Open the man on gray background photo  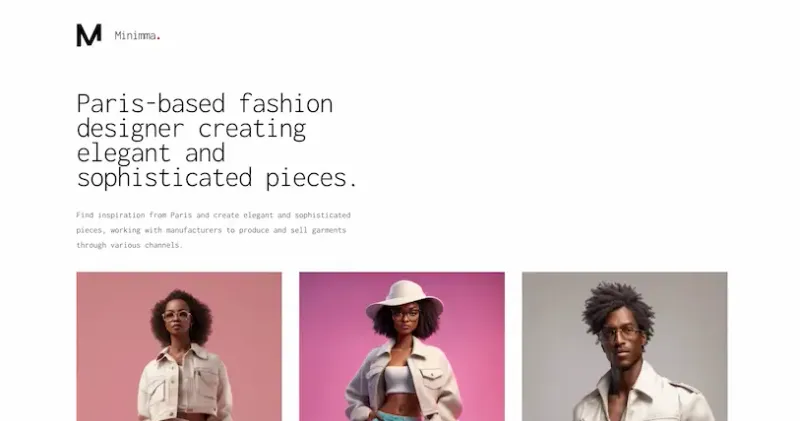(624, 346)
